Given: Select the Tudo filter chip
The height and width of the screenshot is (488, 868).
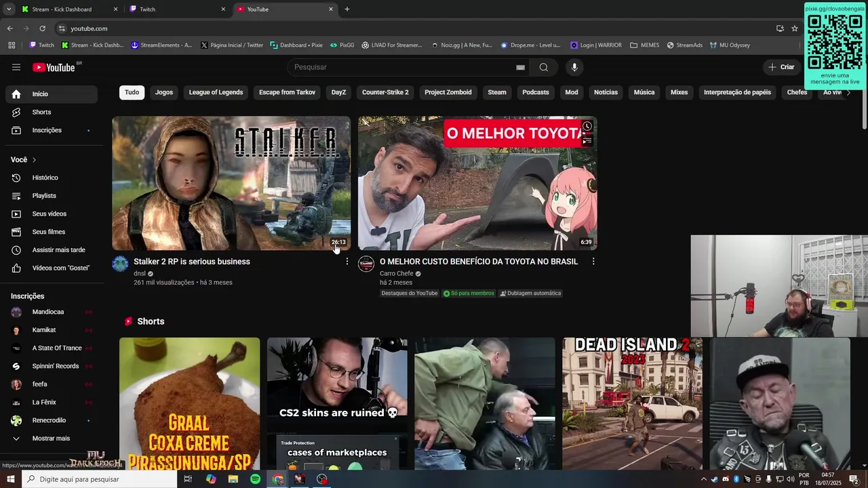Looking at the screenshot, I should coord(132,92).
